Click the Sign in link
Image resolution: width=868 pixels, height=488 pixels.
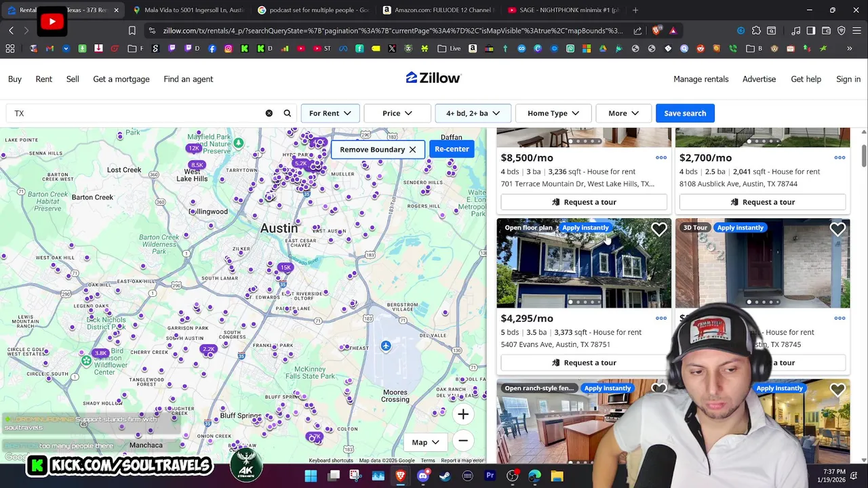848,79
